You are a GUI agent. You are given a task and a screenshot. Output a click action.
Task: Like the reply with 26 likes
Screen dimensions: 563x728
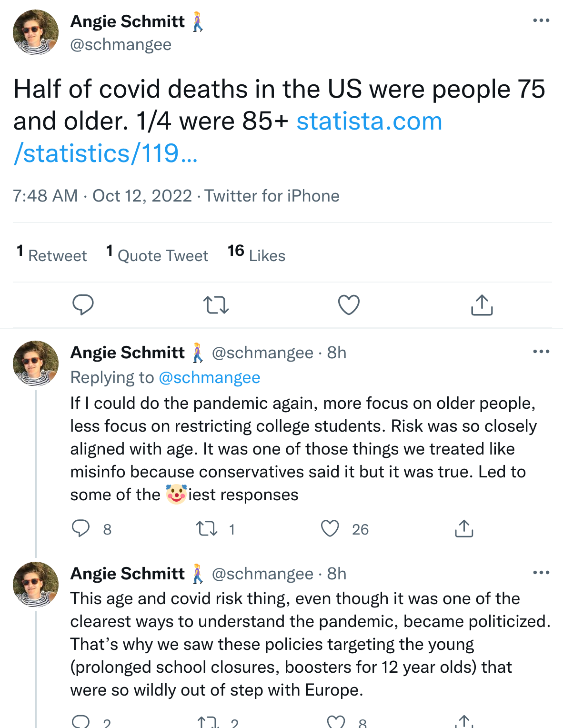pyautogui.click(x=330, y=528)
